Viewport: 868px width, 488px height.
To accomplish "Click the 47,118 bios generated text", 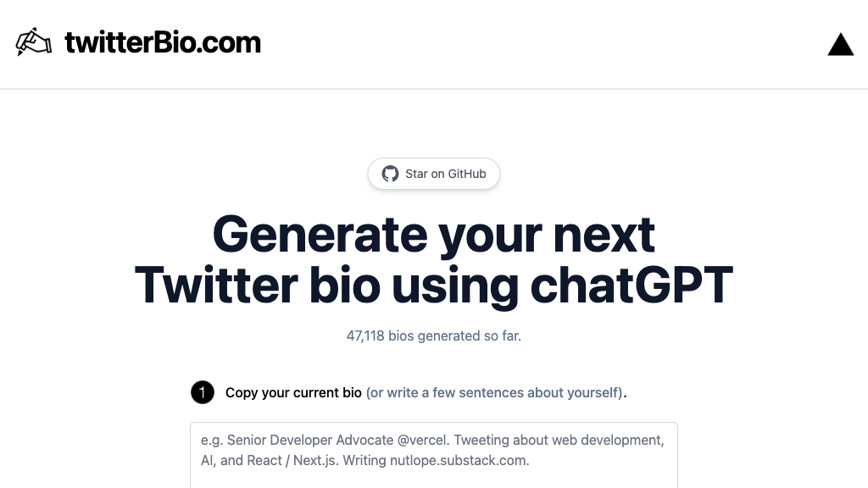I will coord(433,335).
